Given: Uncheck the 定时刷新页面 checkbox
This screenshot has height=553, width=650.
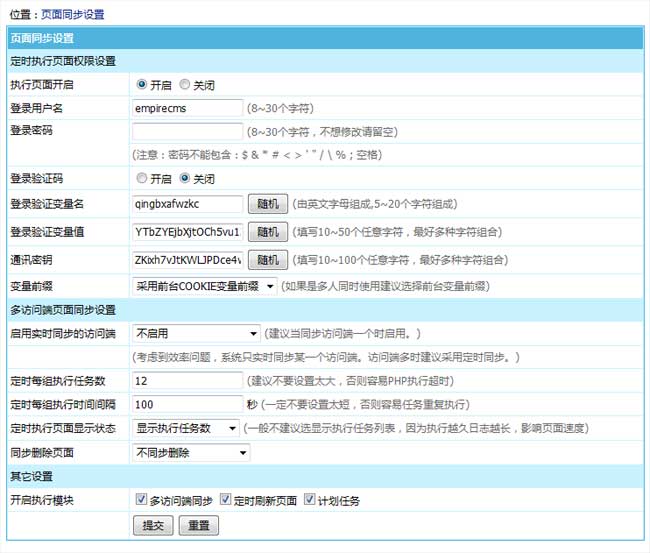Looking at the screenshot, I should pyautogui.click(x=225, y=500).
